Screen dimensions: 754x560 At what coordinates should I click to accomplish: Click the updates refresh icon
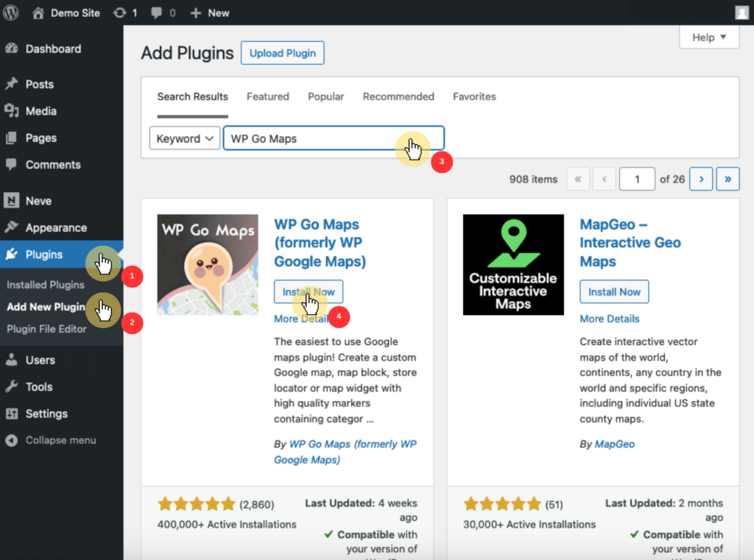pos(120,13)
